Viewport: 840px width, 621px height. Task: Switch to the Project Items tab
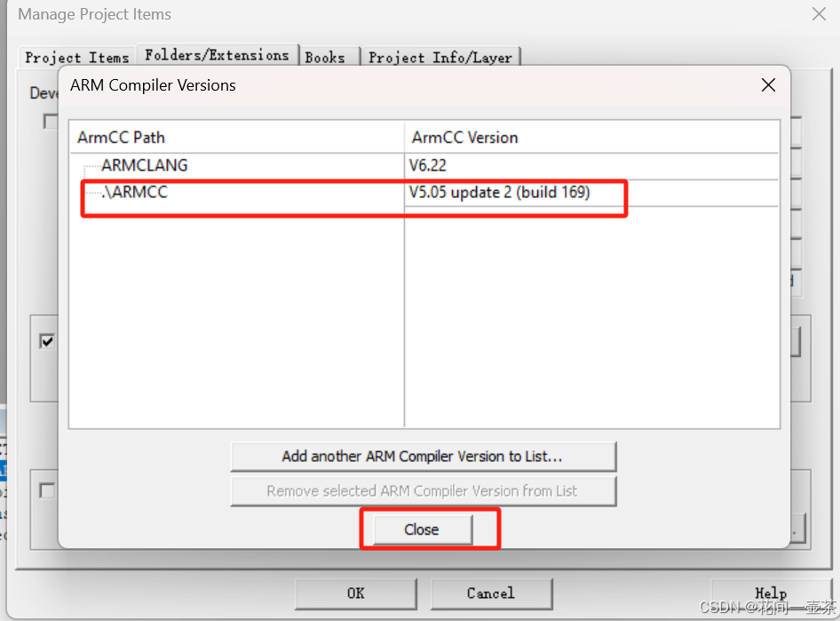[x=76, y=57]
